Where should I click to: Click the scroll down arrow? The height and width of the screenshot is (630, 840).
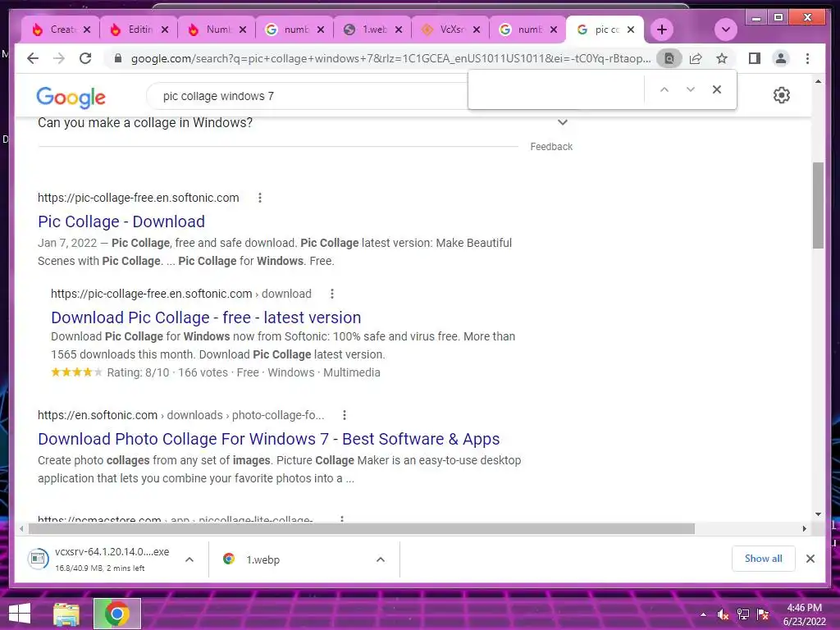pos(818,514)
